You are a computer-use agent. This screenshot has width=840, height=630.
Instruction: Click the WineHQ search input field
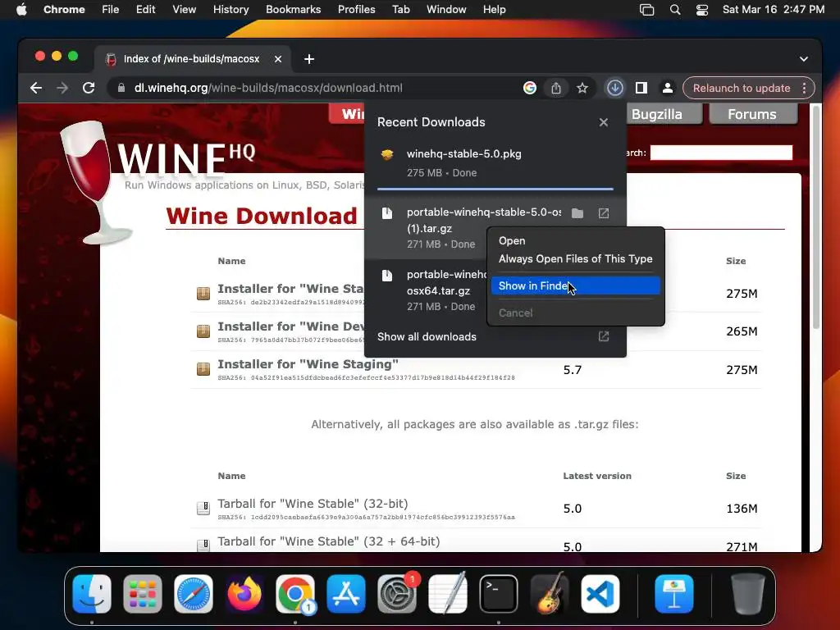pyautogui.click(x=721, y=153)
